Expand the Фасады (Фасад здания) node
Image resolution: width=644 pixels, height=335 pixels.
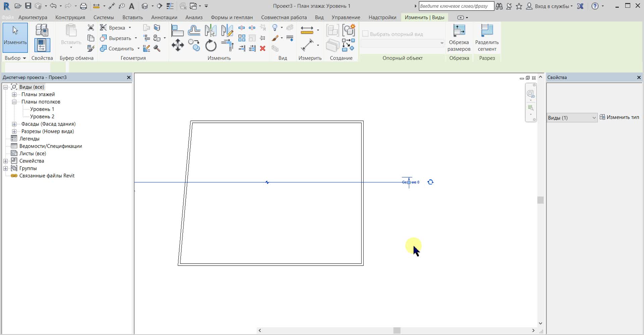tap(14, 124)
